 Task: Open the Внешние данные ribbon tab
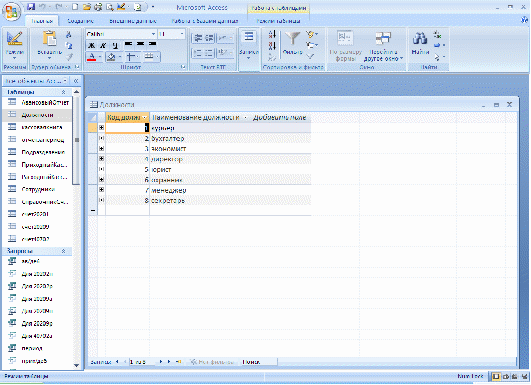click(133, 21)
